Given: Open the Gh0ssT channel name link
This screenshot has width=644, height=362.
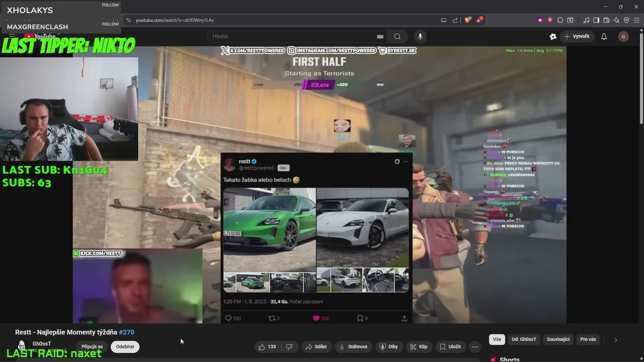Looking at the screenshot, I should click(x=42, y=344).
